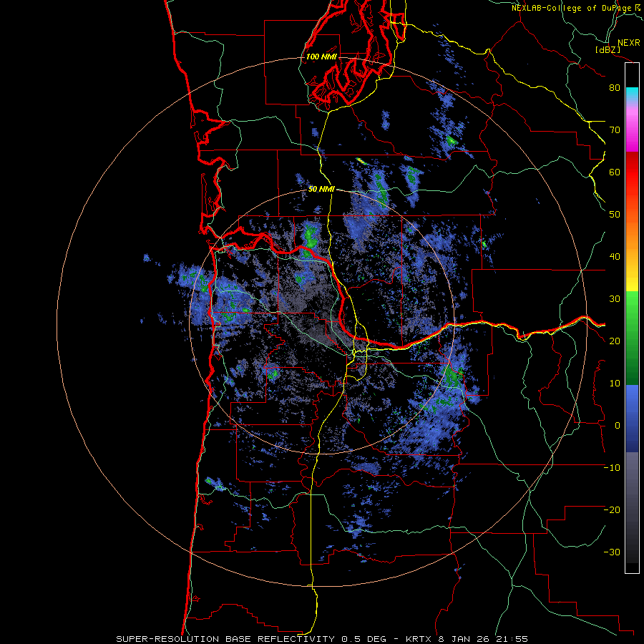Screen dimensions: 644x644
Task: Click the "KRTX" station identifier in caption
Action: pyautogui.click(x=419, y=639)
